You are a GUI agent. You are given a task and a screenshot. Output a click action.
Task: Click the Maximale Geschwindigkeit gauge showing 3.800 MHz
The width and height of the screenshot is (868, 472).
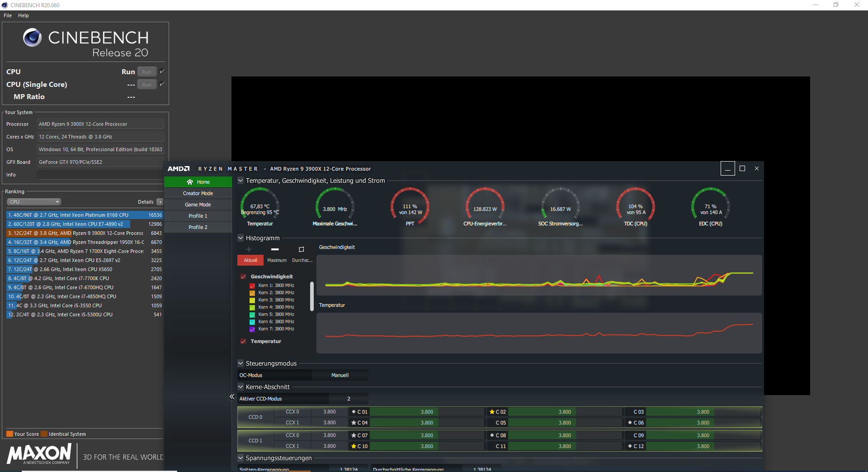(335, 206)
